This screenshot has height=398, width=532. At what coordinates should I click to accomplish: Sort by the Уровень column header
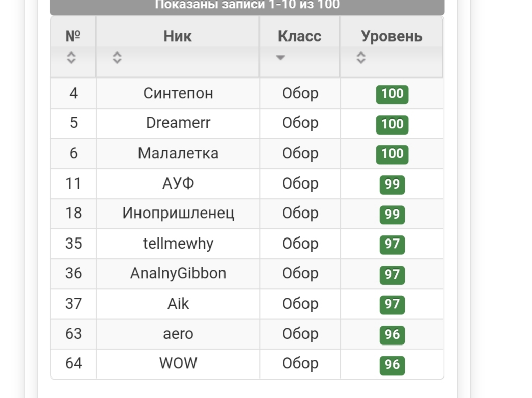[391, 36]
